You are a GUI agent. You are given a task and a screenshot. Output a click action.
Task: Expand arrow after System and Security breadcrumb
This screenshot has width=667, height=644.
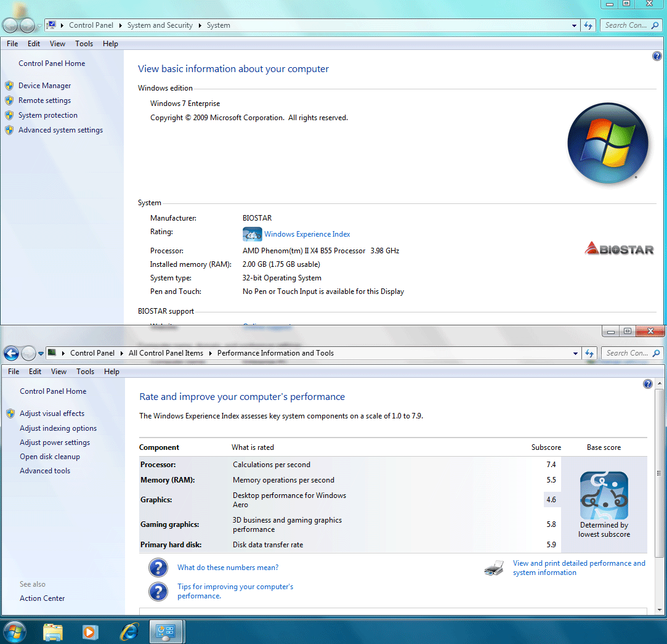pyautogui.click(x=200, y=25)
